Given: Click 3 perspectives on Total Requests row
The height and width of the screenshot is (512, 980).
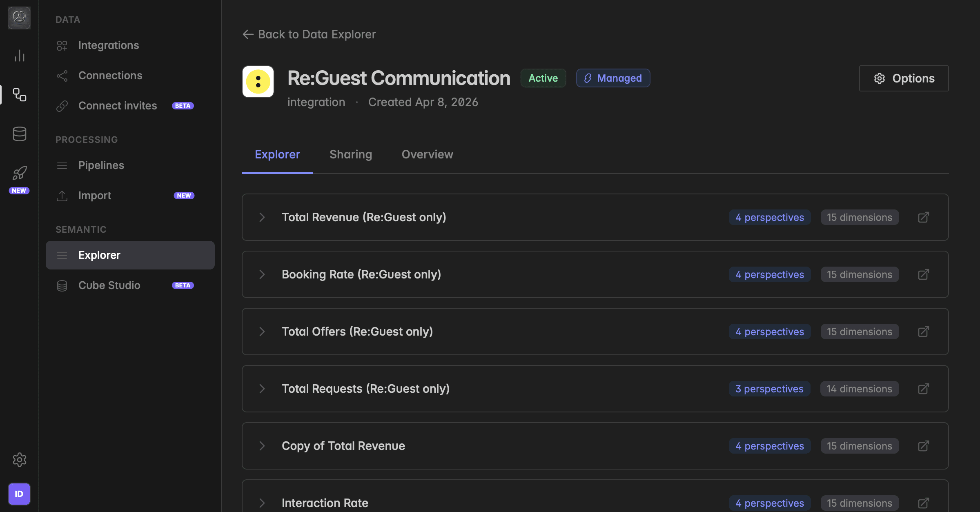Looking at the screenshot, I should 769,389.
